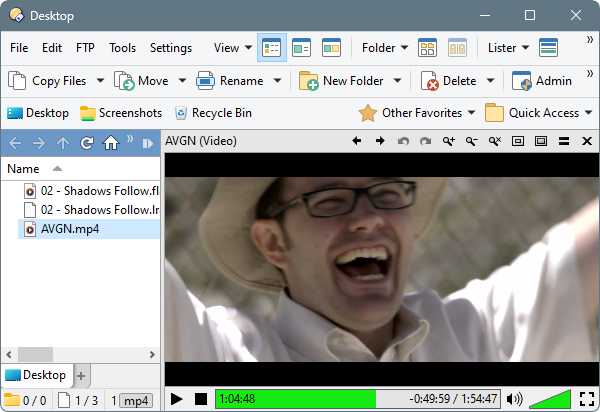Stop the video playback

[201, 399]
